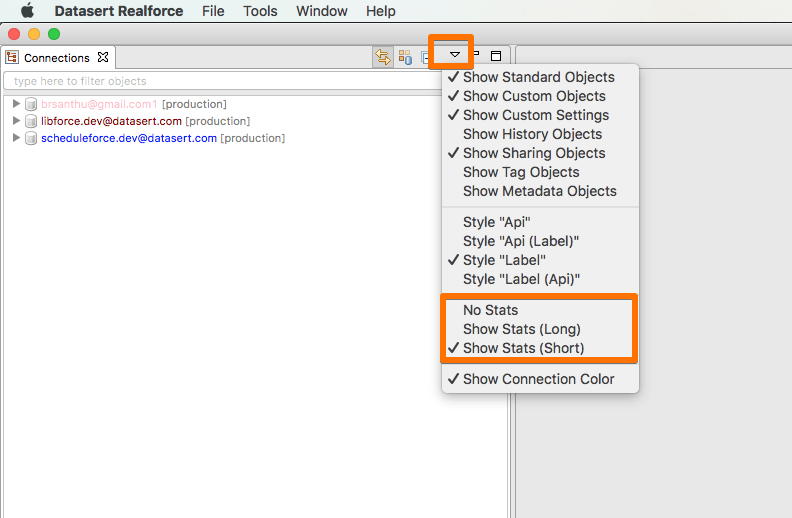792x518 pixels.
Task: Uncheck Show Standard Objects
Action: pos(540,77)
